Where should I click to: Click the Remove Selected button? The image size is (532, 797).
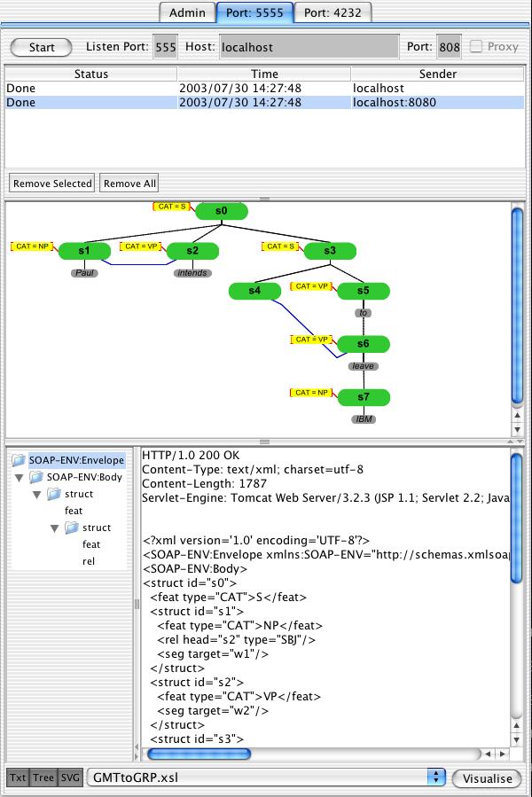click(51, 184)
